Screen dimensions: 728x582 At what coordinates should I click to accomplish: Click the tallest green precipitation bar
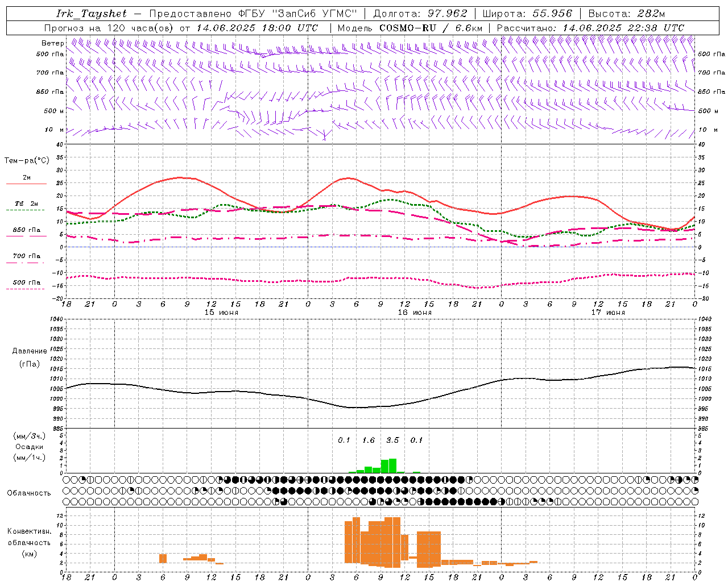click(392, 465)
